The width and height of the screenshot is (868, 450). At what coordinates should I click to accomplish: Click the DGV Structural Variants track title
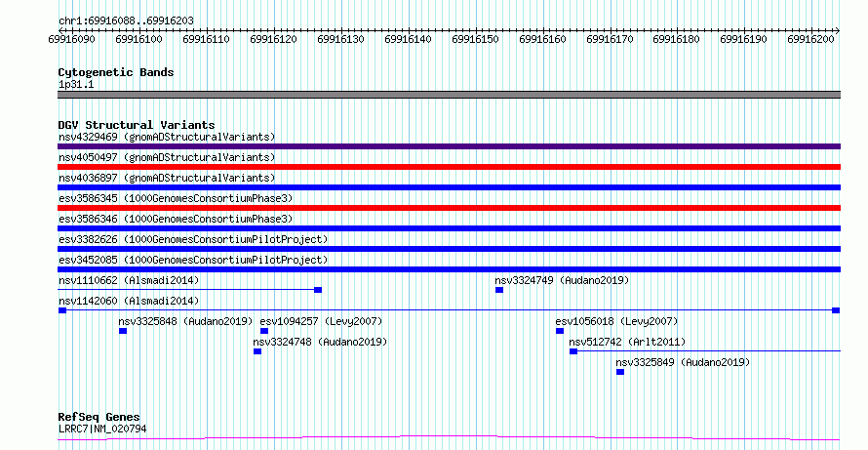click(137, 125)
